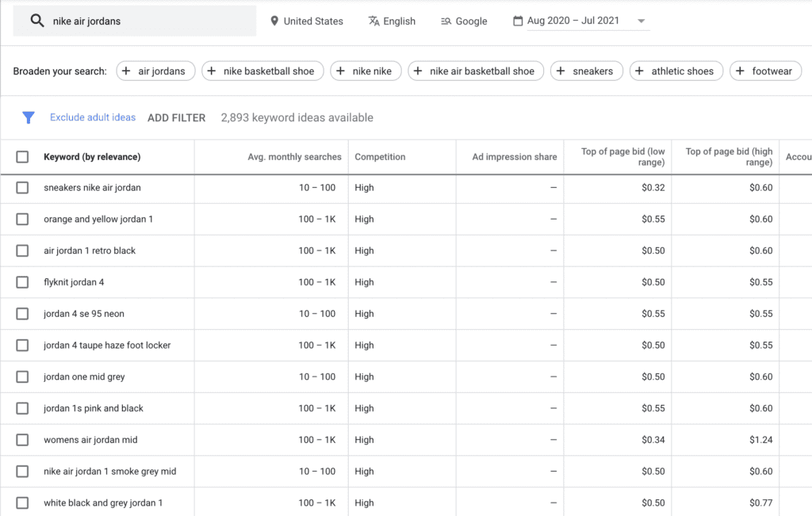Click plus icon on athletic shoes chip
The height and width of the screenshot is (516, 812).
639,71
